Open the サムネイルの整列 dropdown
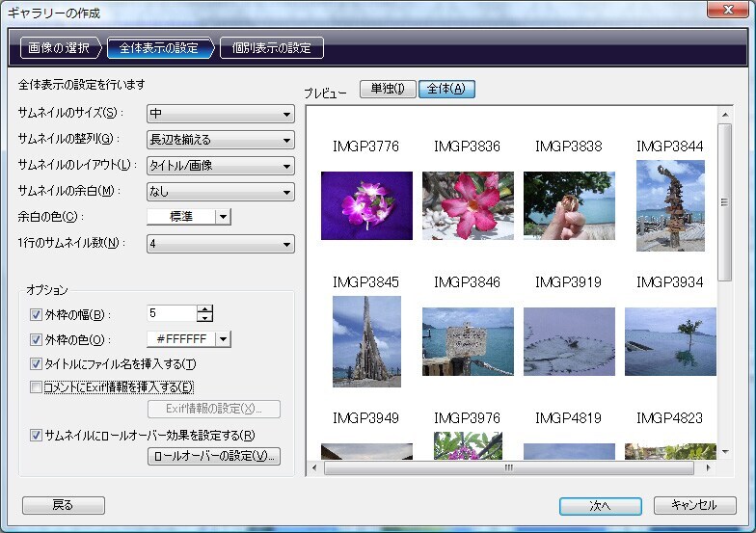Image resolution: width=756 pixels, height=533 pixels. (220, 140)
